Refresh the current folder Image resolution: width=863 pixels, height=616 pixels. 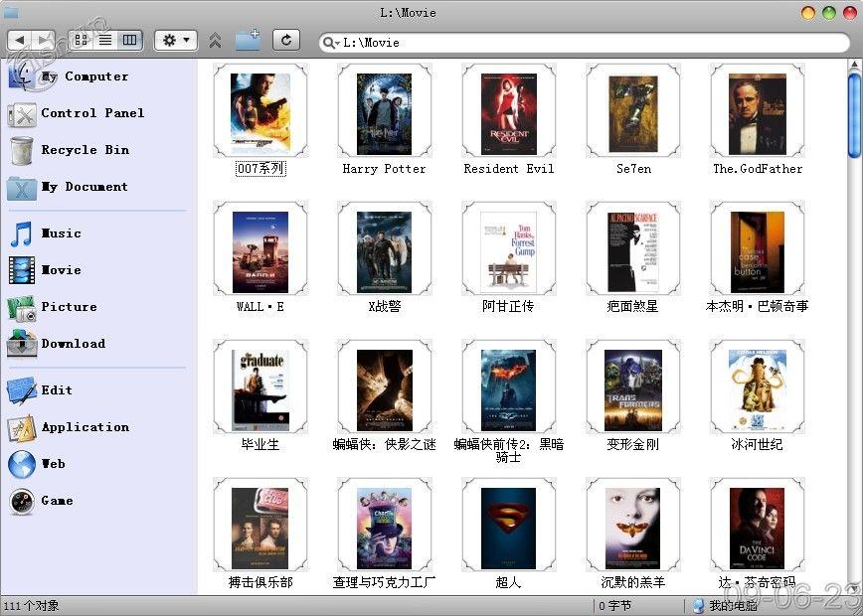tap(286, 40)
